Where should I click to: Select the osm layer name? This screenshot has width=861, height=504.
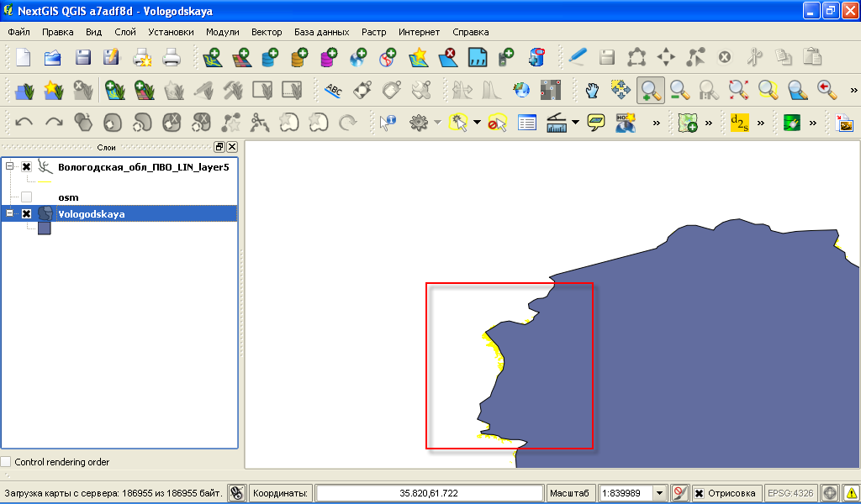click(x=68, y=197)
